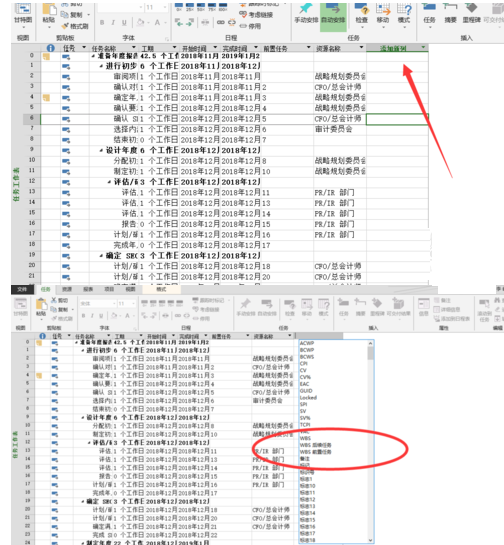Toggle Underline in the upper screenshot ribbon
The height and width of the screenshot is (545, 504).
[x=124, y=23]
